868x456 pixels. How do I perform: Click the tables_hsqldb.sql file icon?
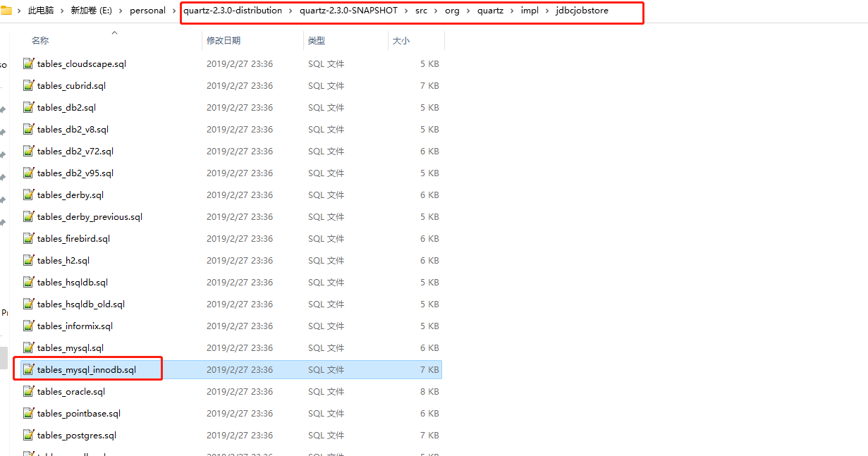[28, 282]
